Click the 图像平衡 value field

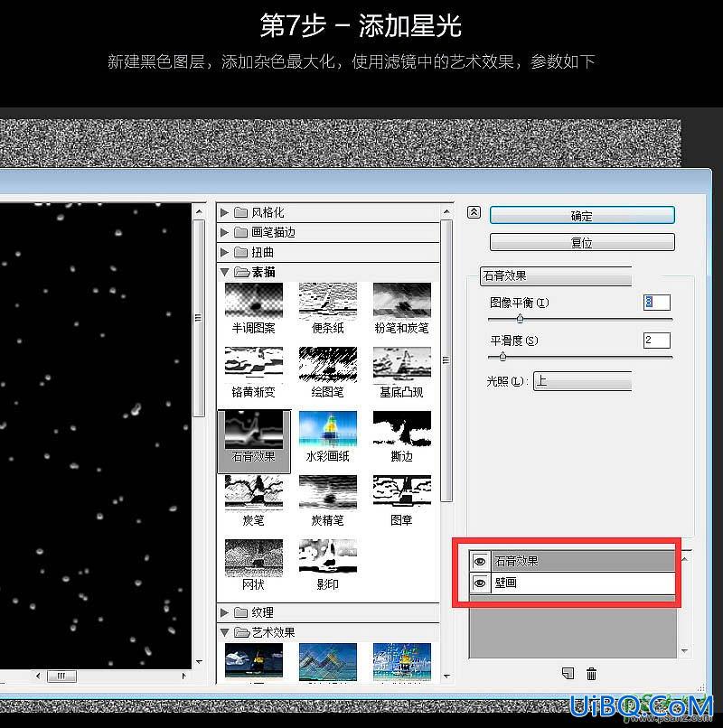click(656, 303)
